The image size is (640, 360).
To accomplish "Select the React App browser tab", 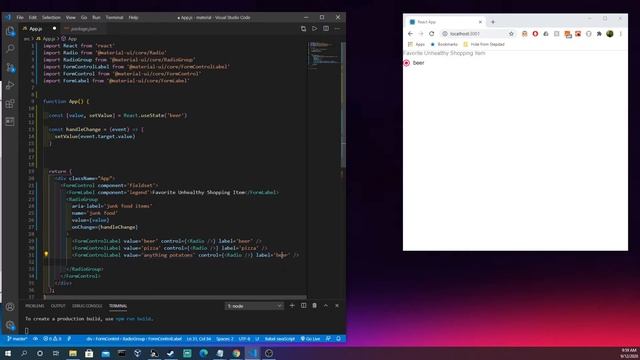I will point(446,22).
